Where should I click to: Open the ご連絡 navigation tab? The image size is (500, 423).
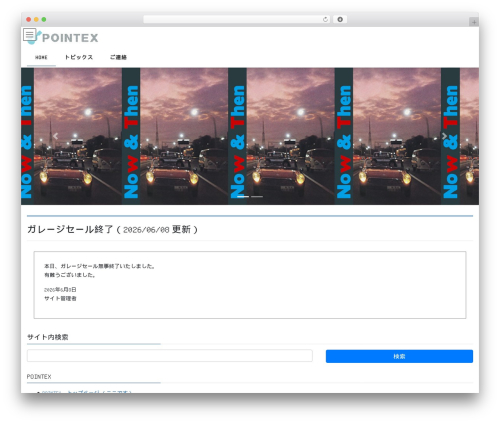118,57
